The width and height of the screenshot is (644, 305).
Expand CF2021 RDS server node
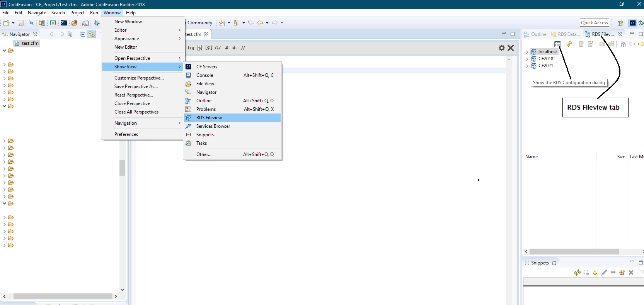point(527,66)
